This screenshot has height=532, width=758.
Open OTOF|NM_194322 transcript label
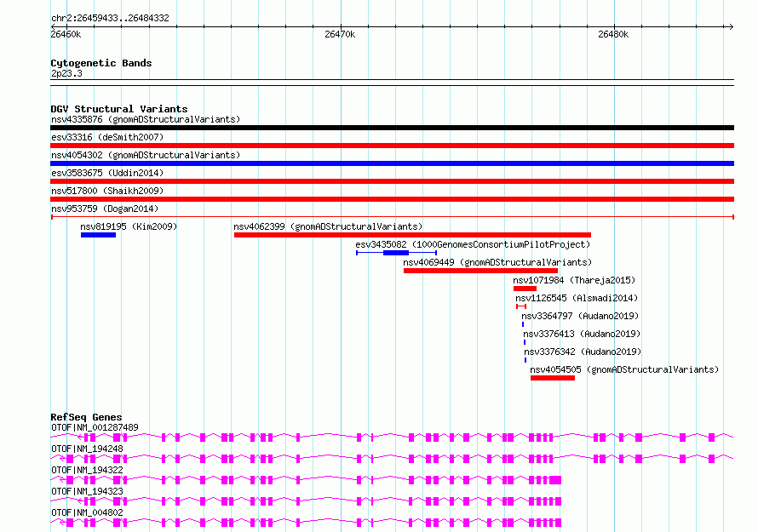tap(87, 470)
